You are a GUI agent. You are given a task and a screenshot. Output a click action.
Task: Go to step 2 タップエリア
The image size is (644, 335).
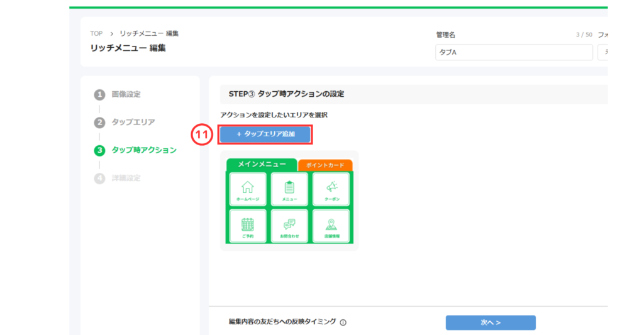point(133,122)
